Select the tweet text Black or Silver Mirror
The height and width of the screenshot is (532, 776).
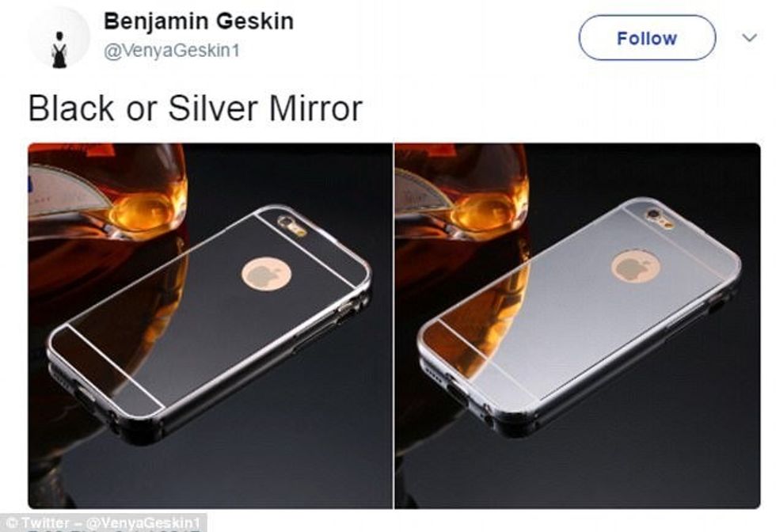point(196,108)
